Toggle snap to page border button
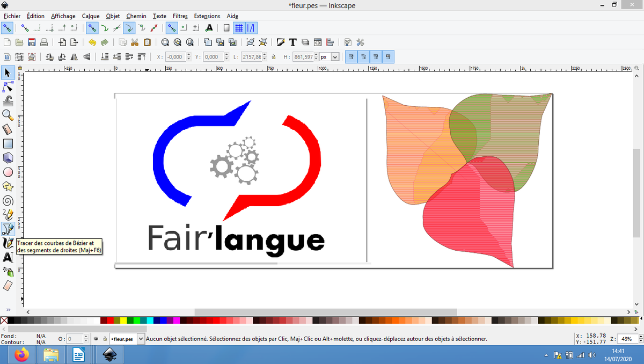The height and width of the screenshot is (364, 644). tap(226, 27)
